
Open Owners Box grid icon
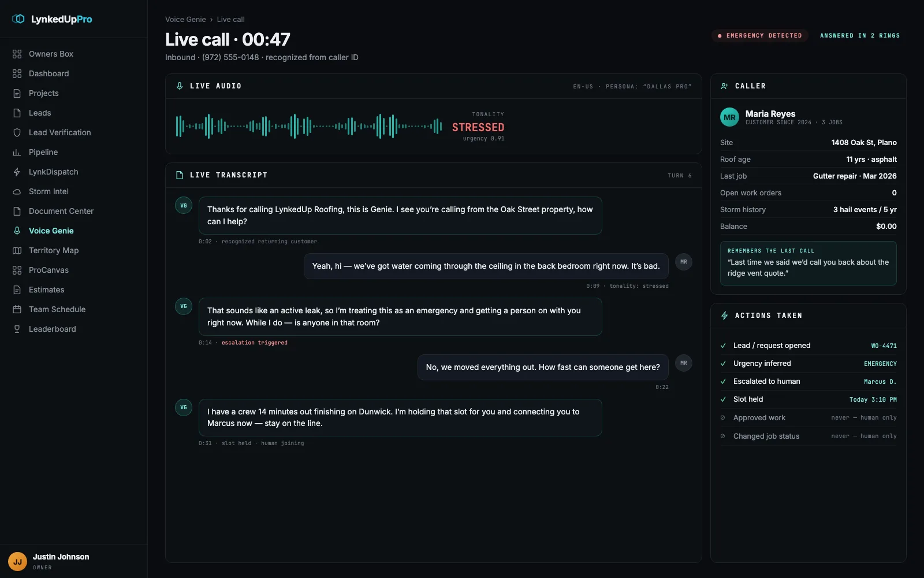point(17,54)
